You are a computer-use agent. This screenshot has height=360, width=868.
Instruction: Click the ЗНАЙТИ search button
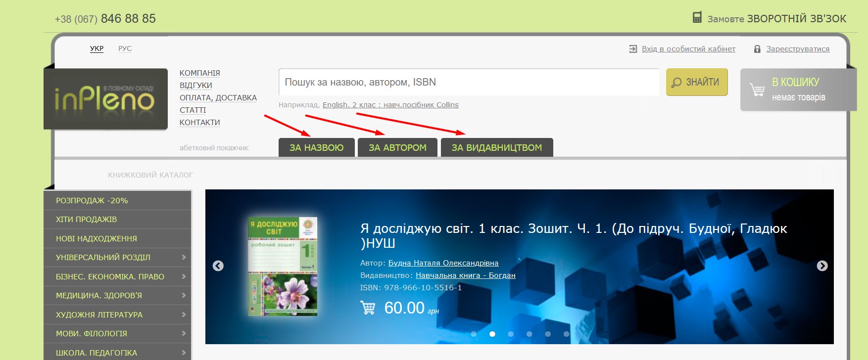[697, 82]
